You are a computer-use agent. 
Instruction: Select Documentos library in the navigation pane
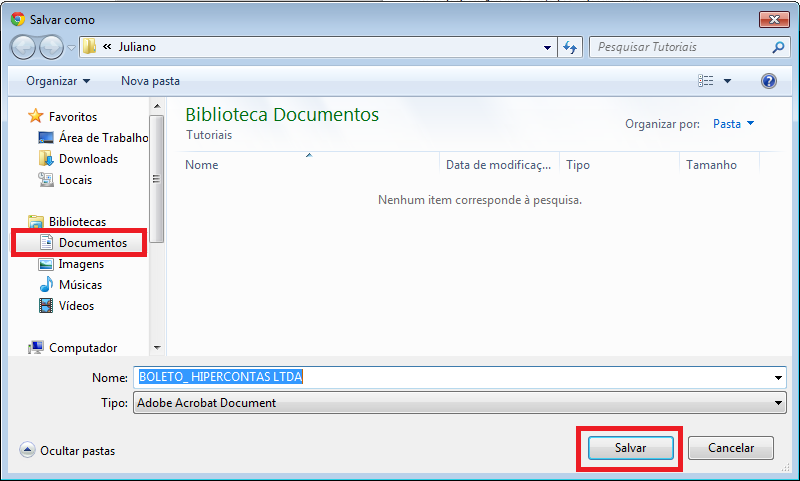coord(93,243)
